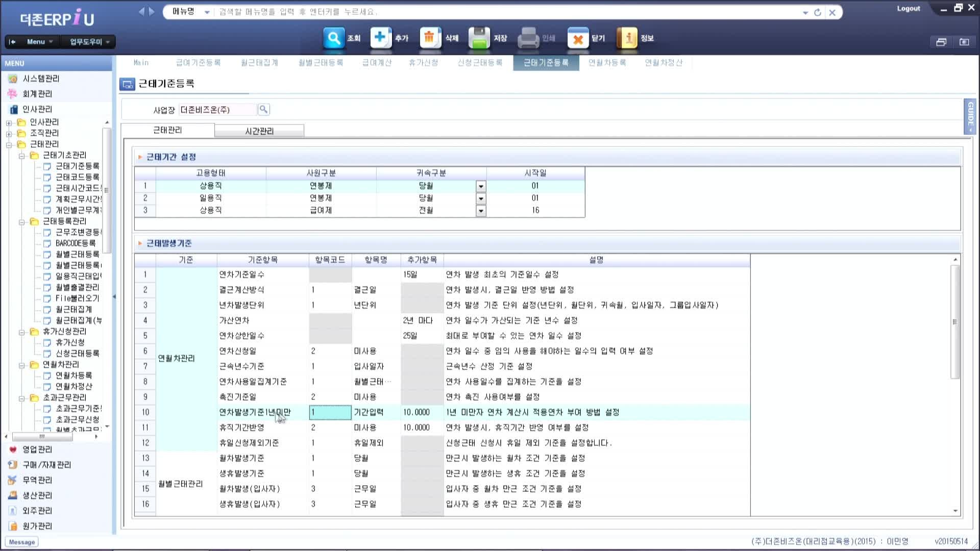Open 연월차정산 in the tree
980x551 pixels.
tap(73, 386)
